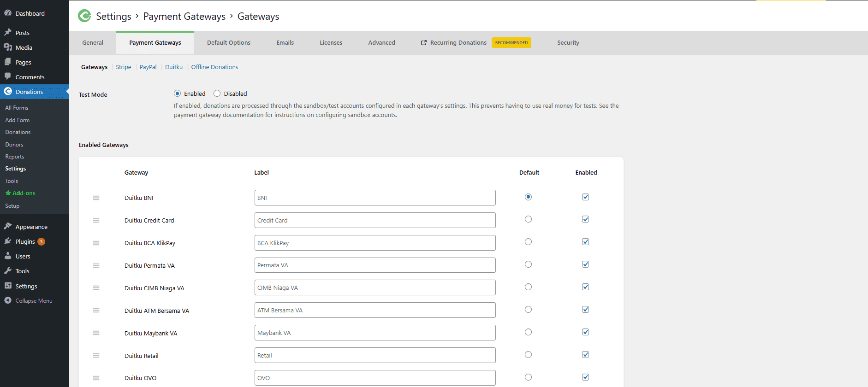The height and width of the screenshot is (387, 868).
Task: Select Test Mode Disabled radio button
Action: pos(217,94)
